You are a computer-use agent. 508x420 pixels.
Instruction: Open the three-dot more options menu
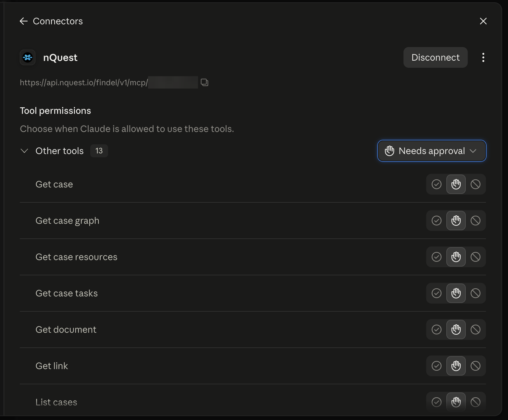point(483,57)
